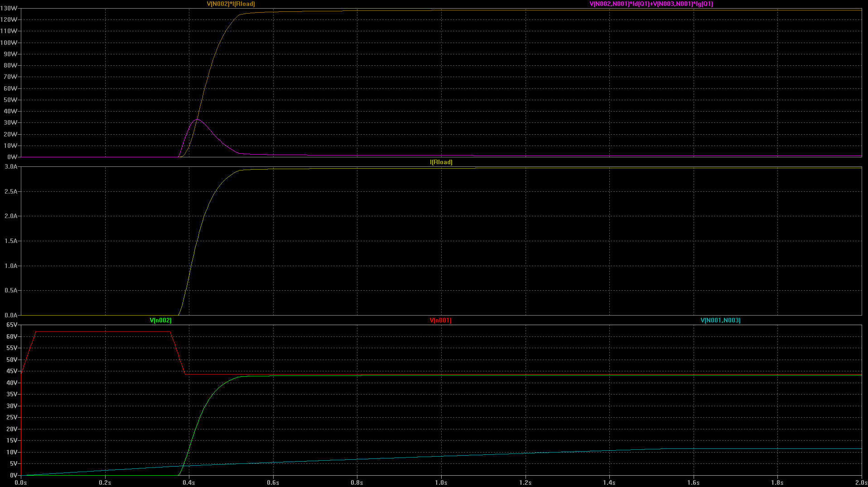The image size is (868, 487).
Task: Select the green V(n002) trace label
Action: (x=160, y=320)
